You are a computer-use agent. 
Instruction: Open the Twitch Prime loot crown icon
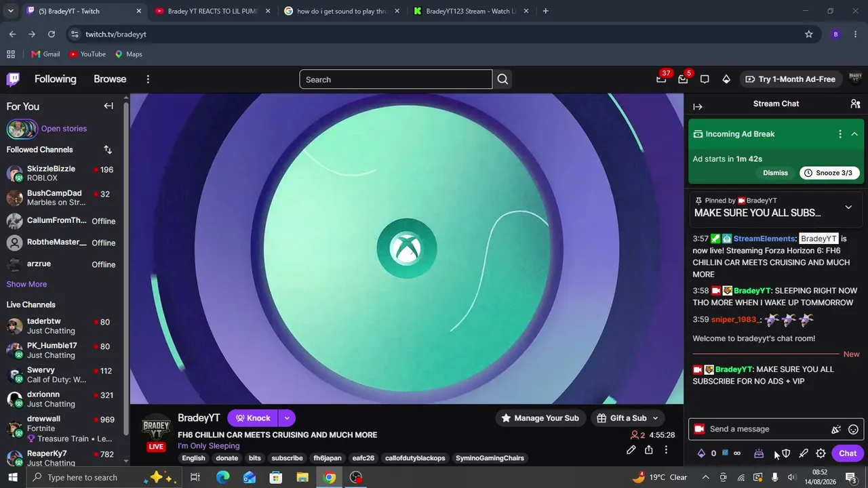661,79
